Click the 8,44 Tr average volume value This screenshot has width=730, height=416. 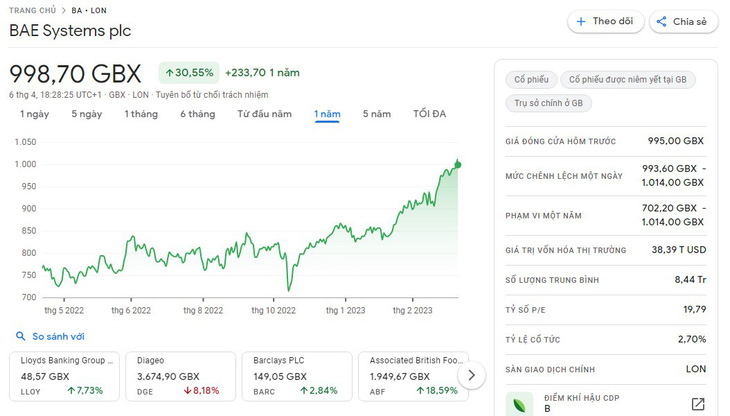point(690,280)
